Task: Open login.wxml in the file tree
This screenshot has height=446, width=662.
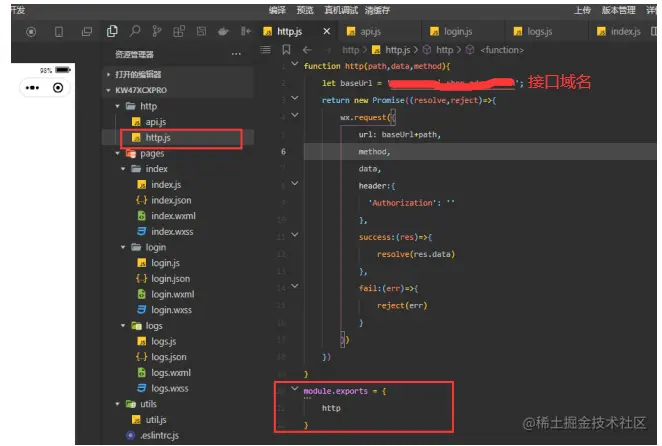Action: pyautogui.click(x=172, y=294)
